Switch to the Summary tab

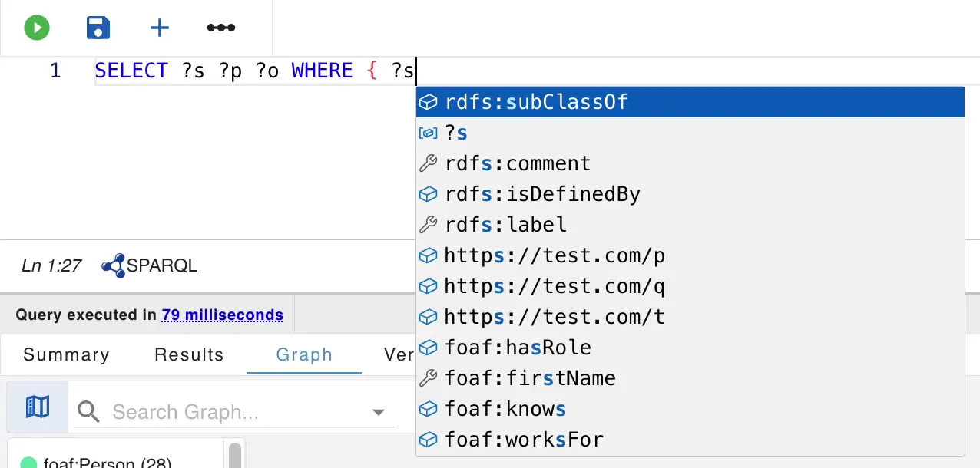(66, 354)
